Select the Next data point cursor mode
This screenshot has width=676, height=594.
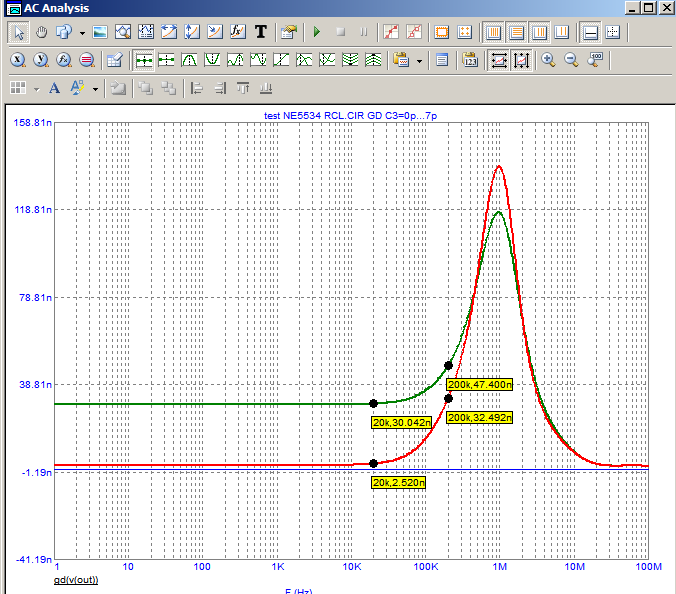[x=144, y=60]
